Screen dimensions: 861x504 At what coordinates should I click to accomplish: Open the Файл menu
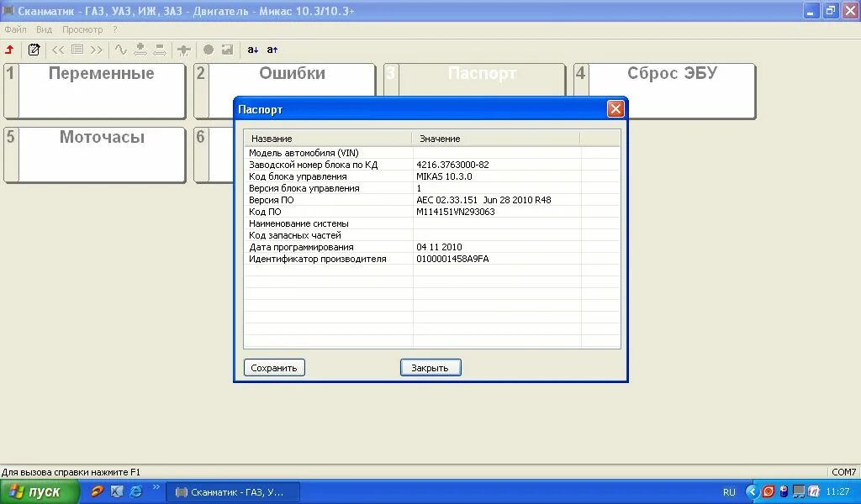pos(15,29)
